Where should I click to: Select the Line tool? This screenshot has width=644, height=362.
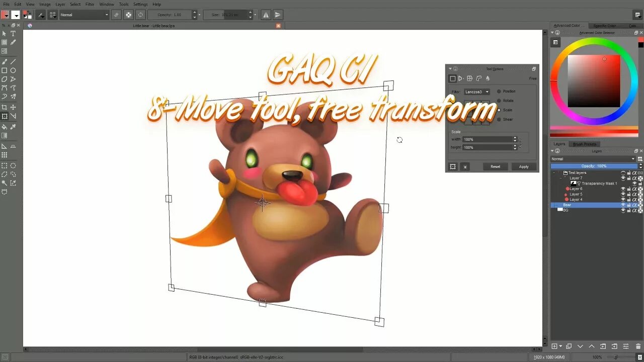click(x=13, y=61)
